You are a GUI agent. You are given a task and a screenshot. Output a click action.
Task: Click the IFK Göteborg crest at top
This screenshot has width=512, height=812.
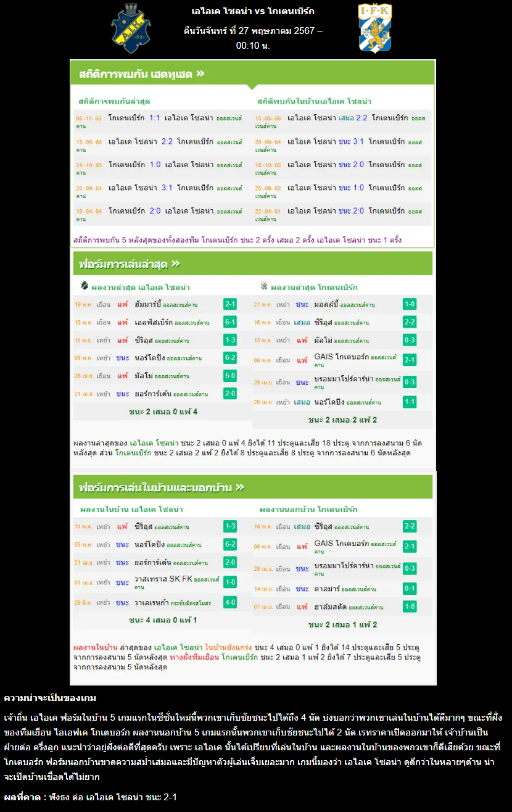click(x=375, y=28)
